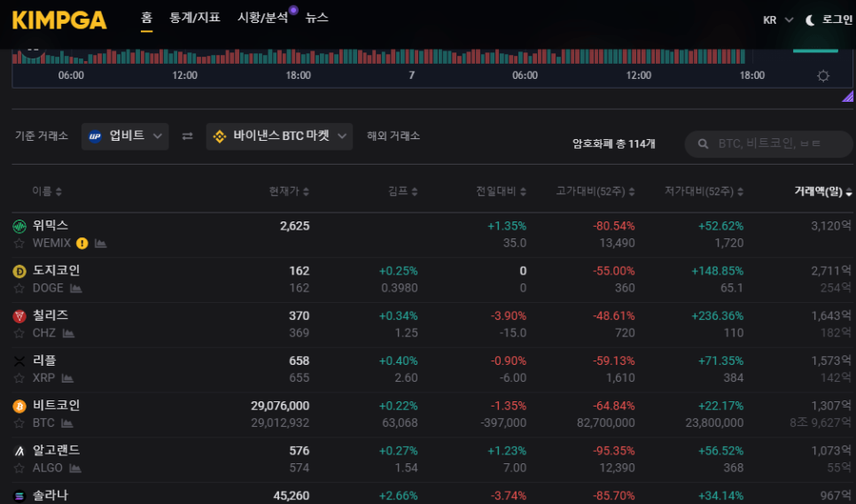Open the WEMIX chart icon
The width and height of the screenshot is (856, 504).
[x=100, y=244]
